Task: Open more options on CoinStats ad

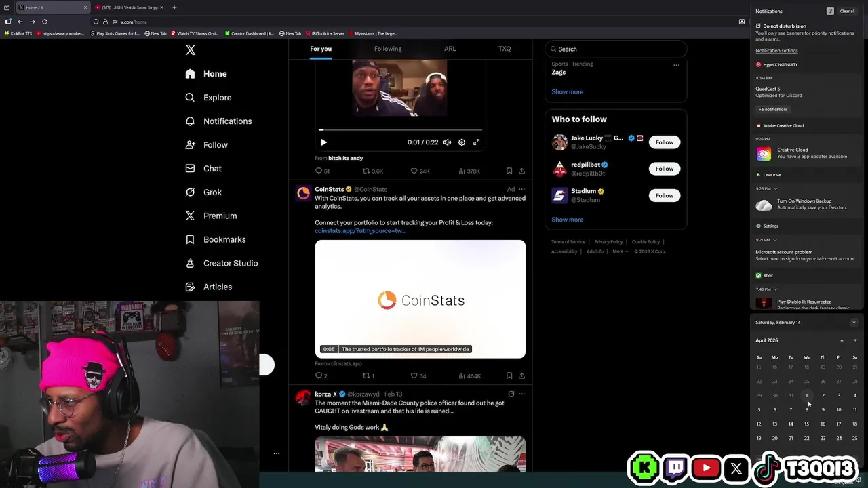Action: click(521, 189)
